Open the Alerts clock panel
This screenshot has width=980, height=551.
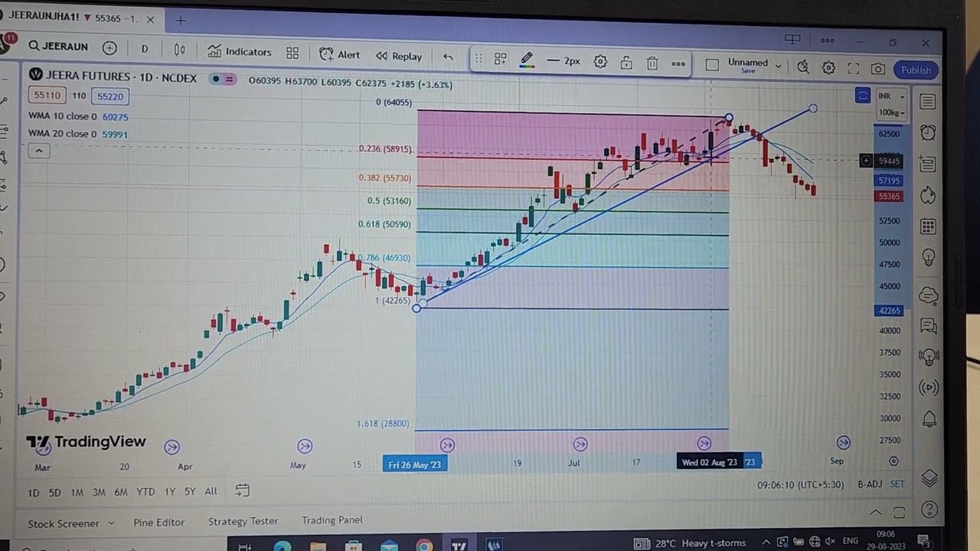click(928, 132)
